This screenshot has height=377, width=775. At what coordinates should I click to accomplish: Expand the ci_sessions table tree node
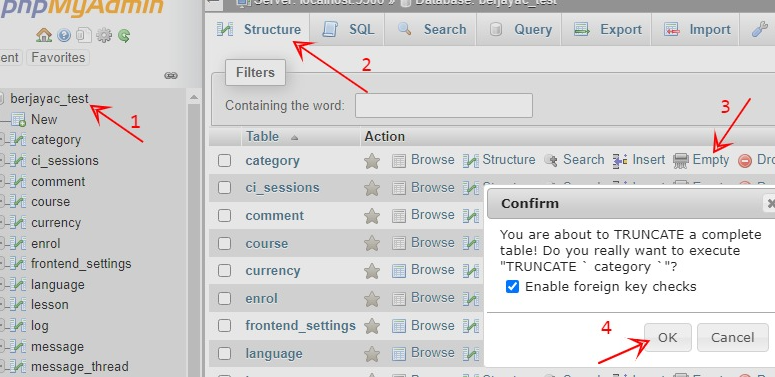1,161
